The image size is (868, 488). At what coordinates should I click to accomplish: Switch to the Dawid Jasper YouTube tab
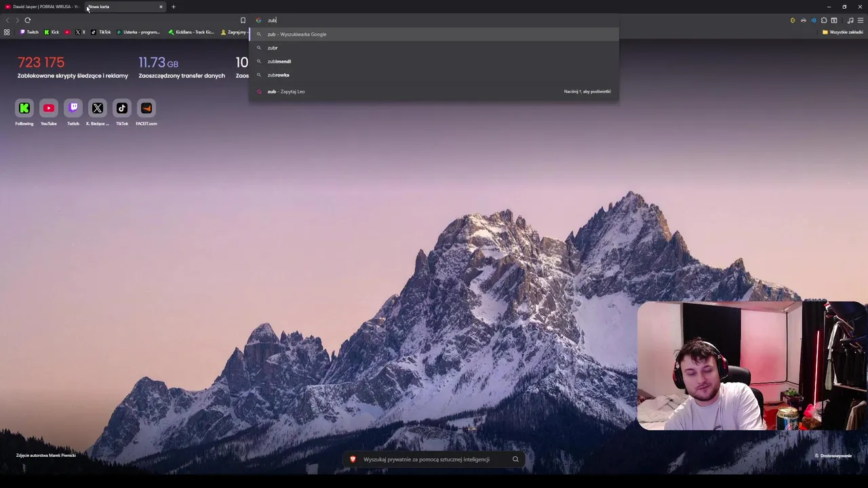pos(42,7)
